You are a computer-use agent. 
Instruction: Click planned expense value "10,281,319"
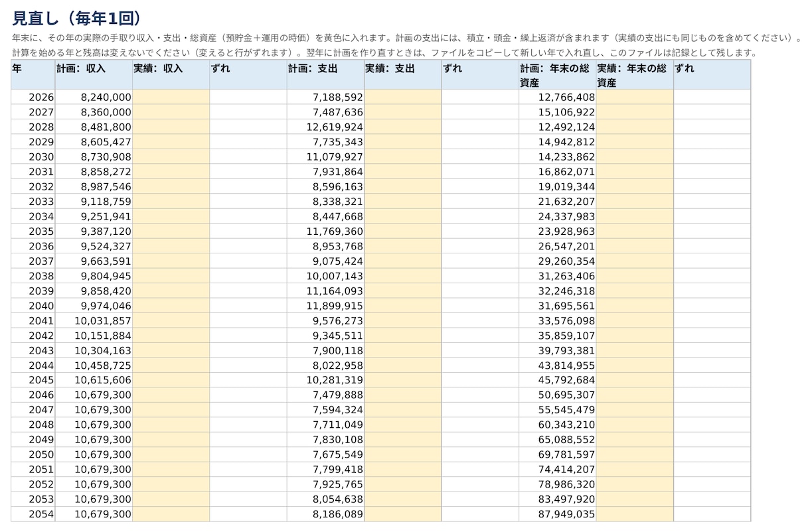click(x=325, y=380)
